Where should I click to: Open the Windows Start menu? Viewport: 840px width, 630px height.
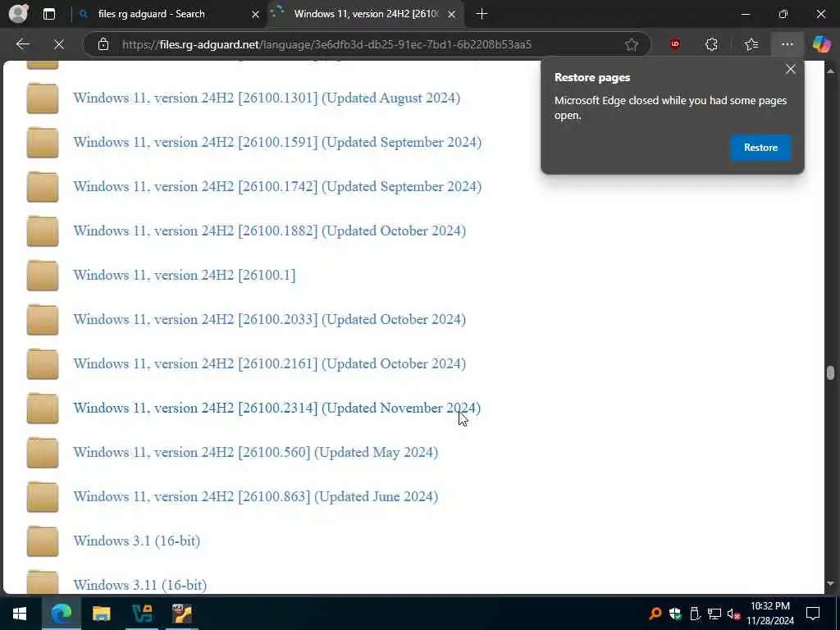(x=20, y=614)
